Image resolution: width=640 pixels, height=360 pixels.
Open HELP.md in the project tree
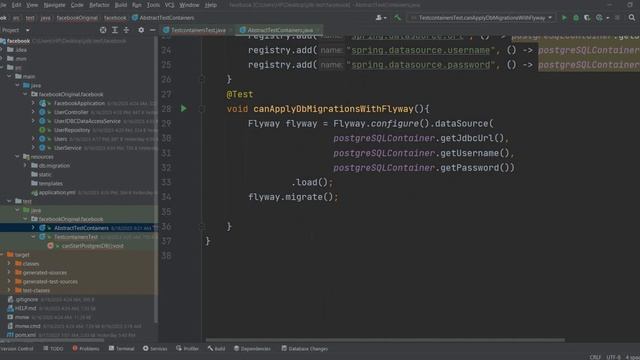(25, 308)
